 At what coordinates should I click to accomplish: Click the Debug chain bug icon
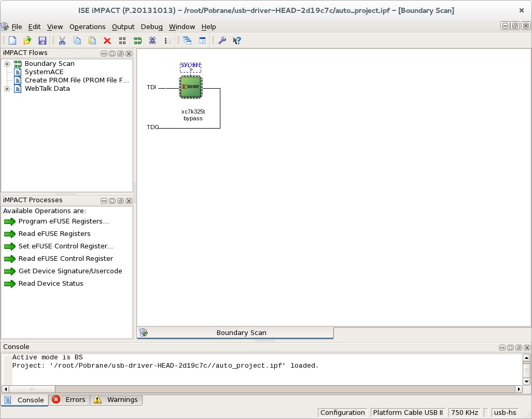(x=152, y=41)
